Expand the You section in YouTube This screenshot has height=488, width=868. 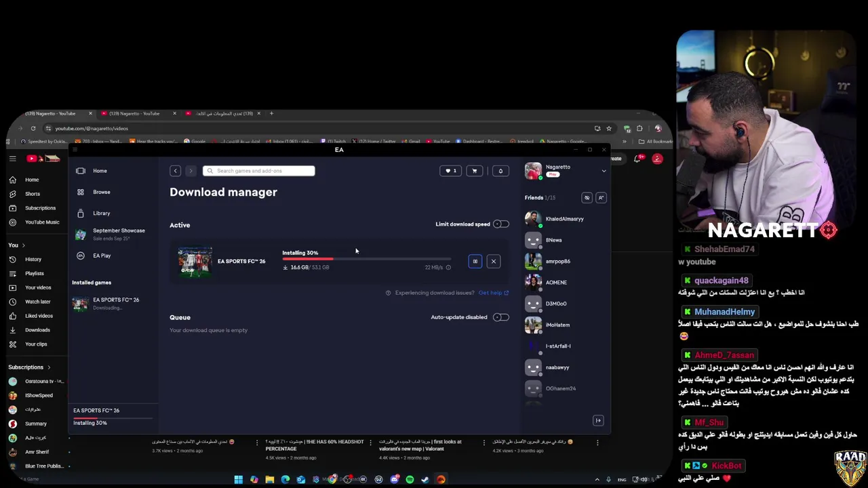tap(17, 245)
